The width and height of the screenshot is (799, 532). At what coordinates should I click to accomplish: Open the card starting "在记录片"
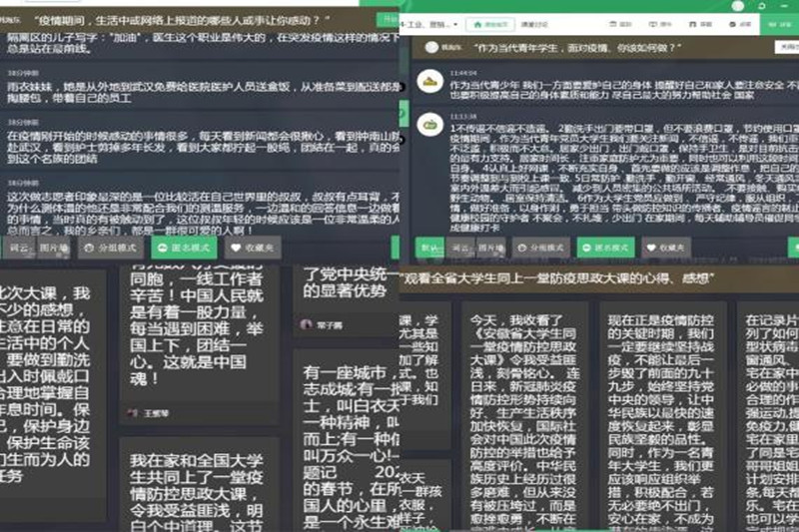pyautogui.click(x=768, y=415)
